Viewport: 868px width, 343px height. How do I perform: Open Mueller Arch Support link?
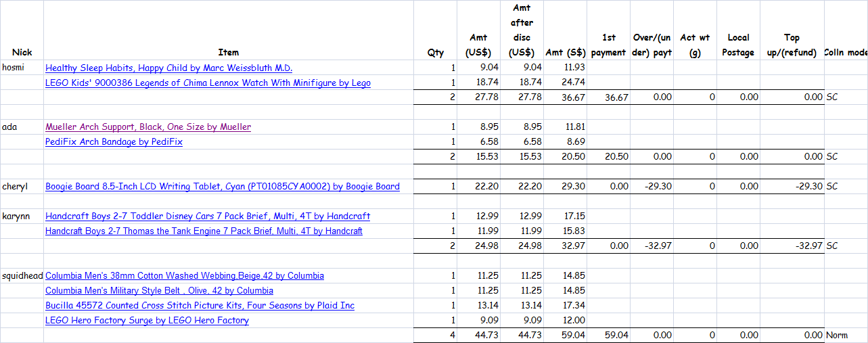click(x=148, y=127)
